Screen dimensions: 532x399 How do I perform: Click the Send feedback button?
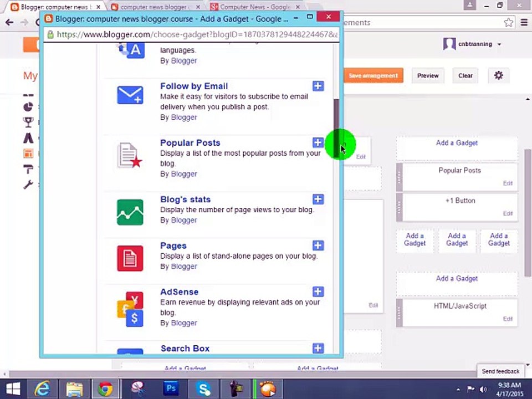tap(500, 371)
